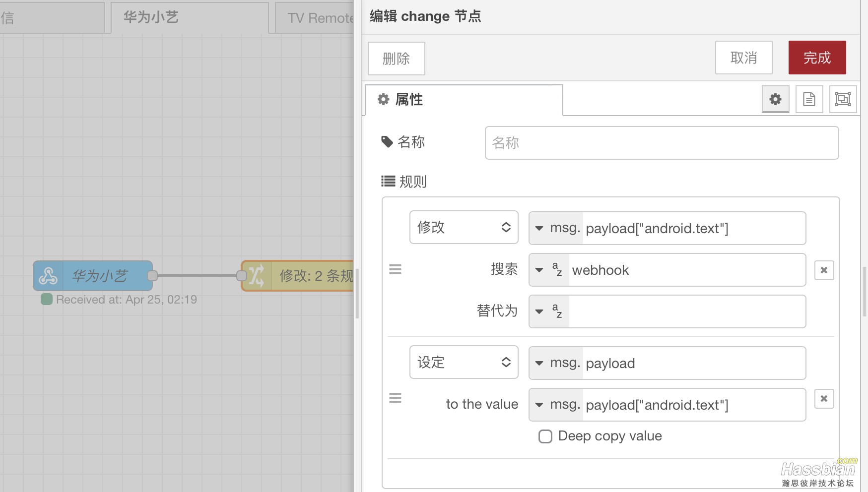Open type selector for to the value field
Viewport: 868px width, 492px height.
tap(556, 405)
